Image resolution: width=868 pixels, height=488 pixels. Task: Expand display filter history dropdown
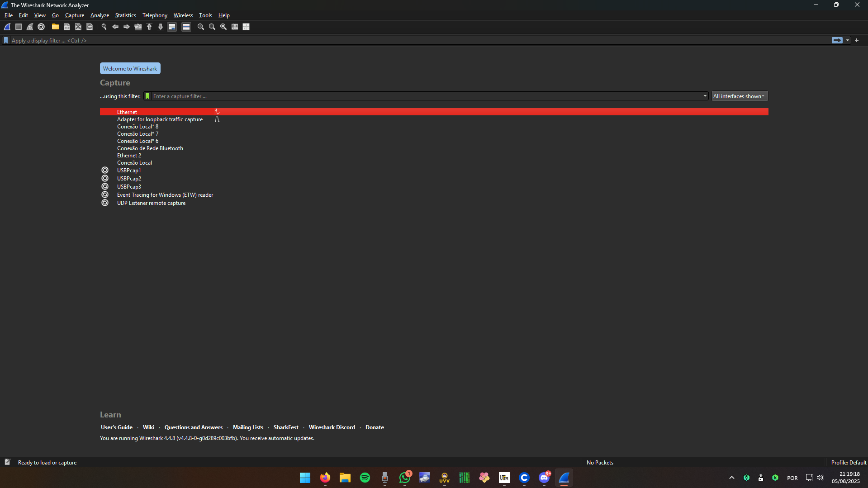point(848,40)
